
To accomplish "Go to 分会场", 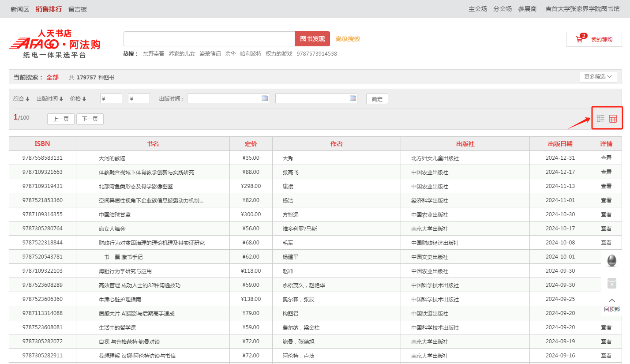I will (x=502, y=9).
